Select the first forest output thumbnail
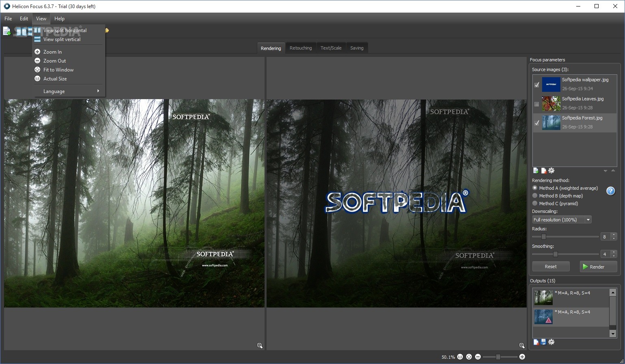Image resolution: width=625 pixels, height=364 pixels. (x=543, y=298)
